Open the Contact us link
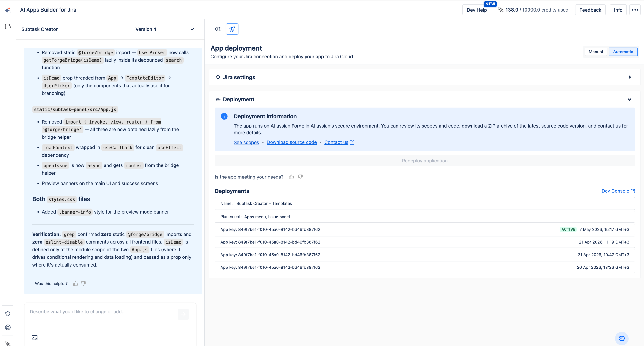The height and width of the screenshot is (346, 644). 339,142
